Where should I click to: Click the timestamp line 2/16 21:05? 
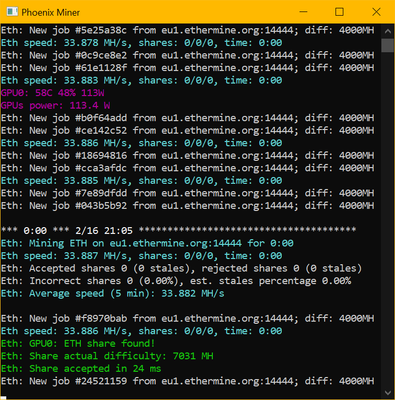pyautogui.click(x=179, y=231)
